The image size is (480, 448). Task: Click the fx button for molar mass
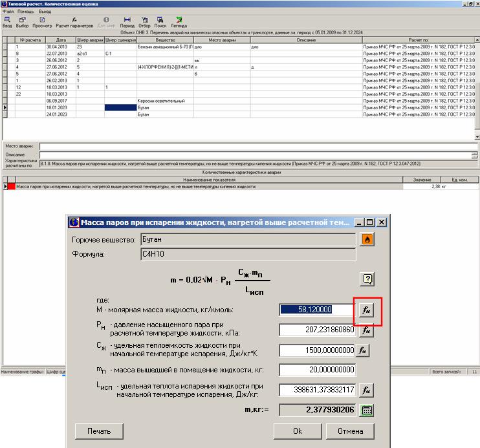[365, 310]
